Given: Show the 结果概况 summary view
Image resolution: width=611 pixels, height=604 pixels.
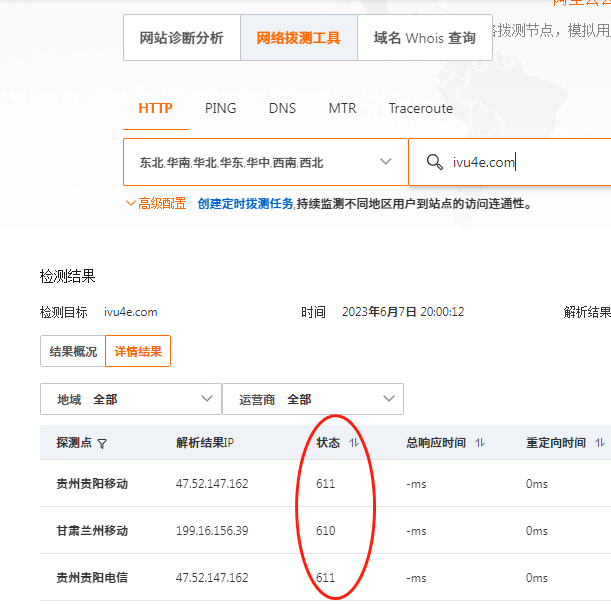Looking at the screenshot, I should [73, 351].
